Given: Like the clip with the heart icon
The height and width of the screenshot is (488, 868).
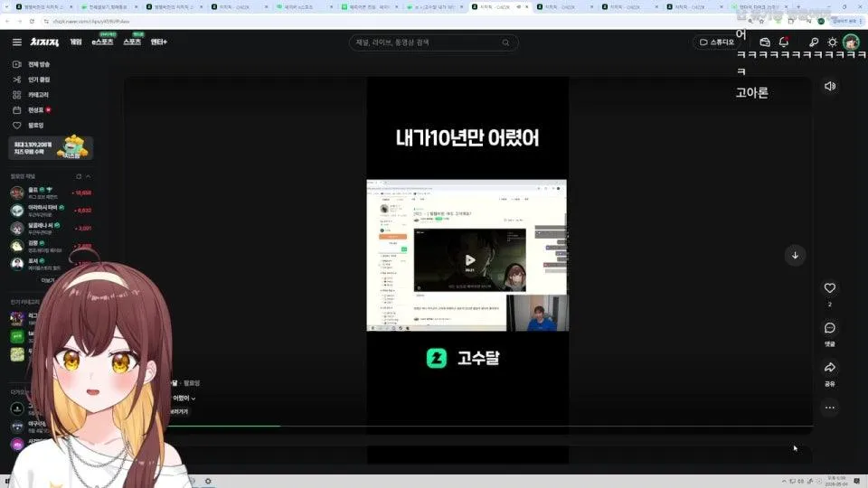Looking at the screenshot, I should [x=829, y=288].
